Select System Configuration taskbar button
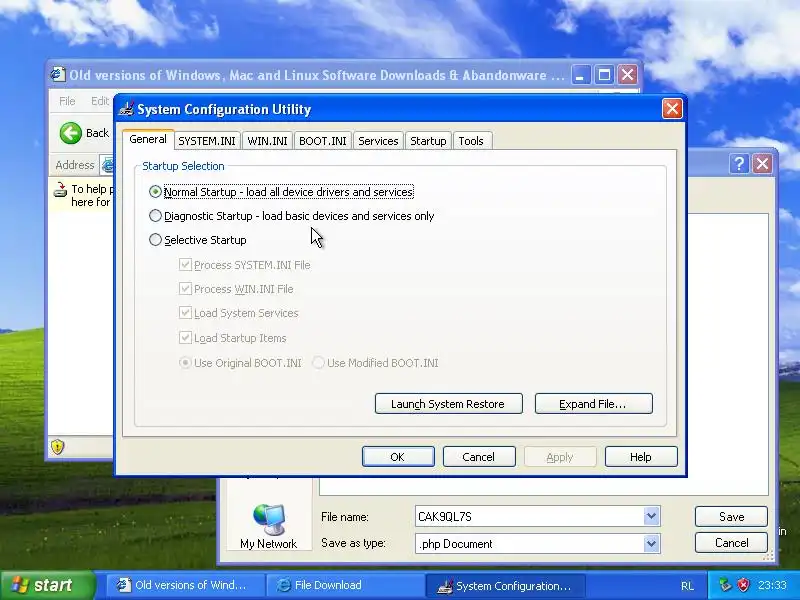 [x=505, y=585]
